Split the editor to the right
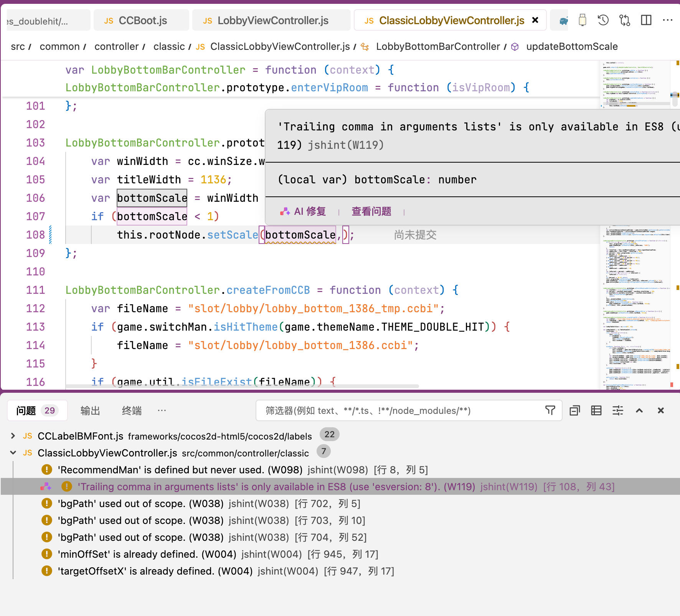The height and width of the screenshot is (616, 680). coord(646,20)
